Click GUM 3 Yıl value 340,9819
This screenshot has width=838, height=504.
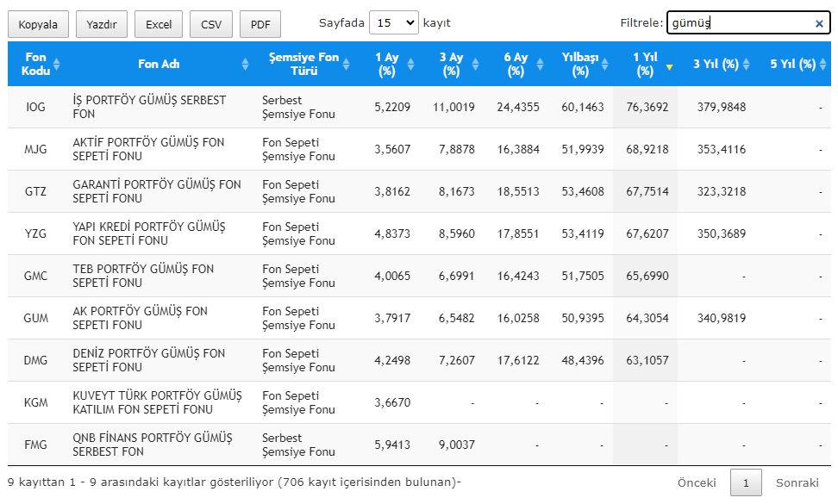pos(721,318)
